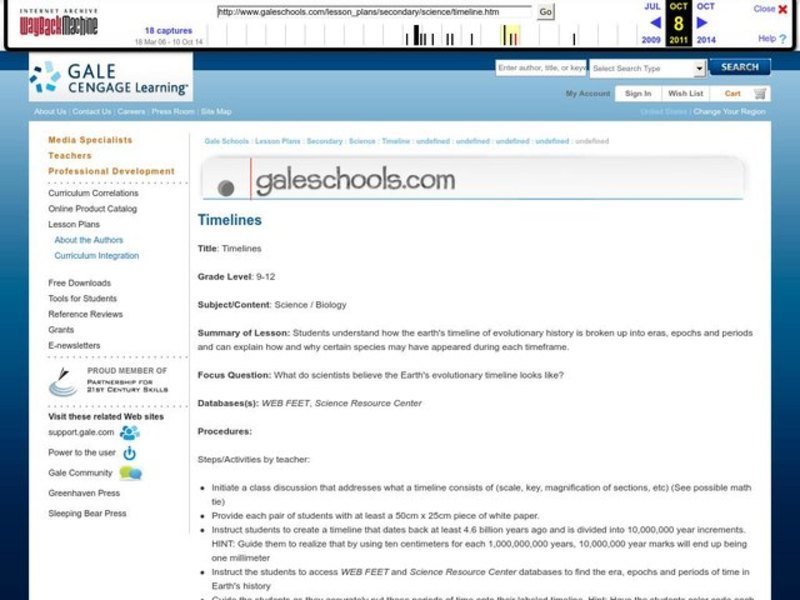Screen dimensions: 800x600
Task: Click Power to the user text link
Action: coord(82,453)
